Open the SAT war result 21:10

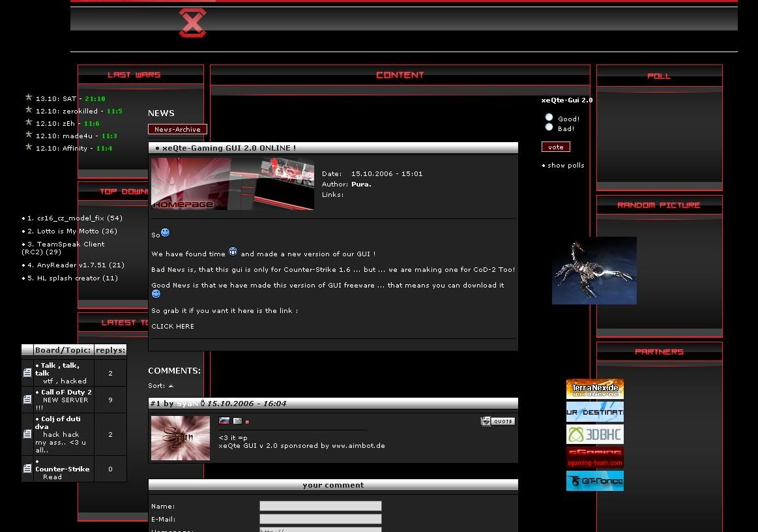click(95, 98)
